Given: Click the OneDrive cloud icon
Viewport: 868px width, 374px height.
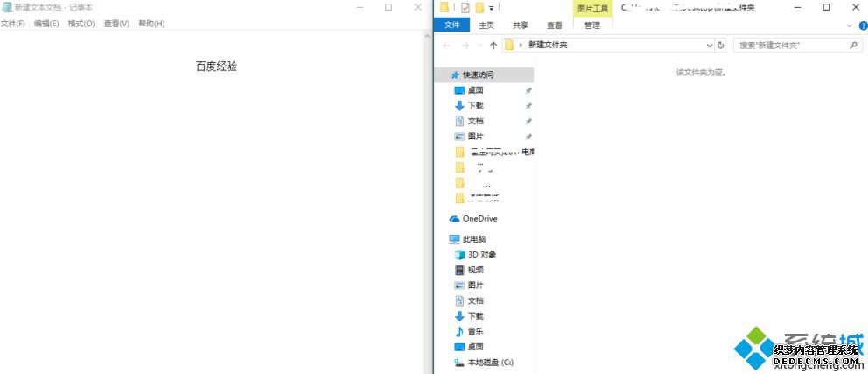Looking at the screenshot, I should tap(454, 219).
